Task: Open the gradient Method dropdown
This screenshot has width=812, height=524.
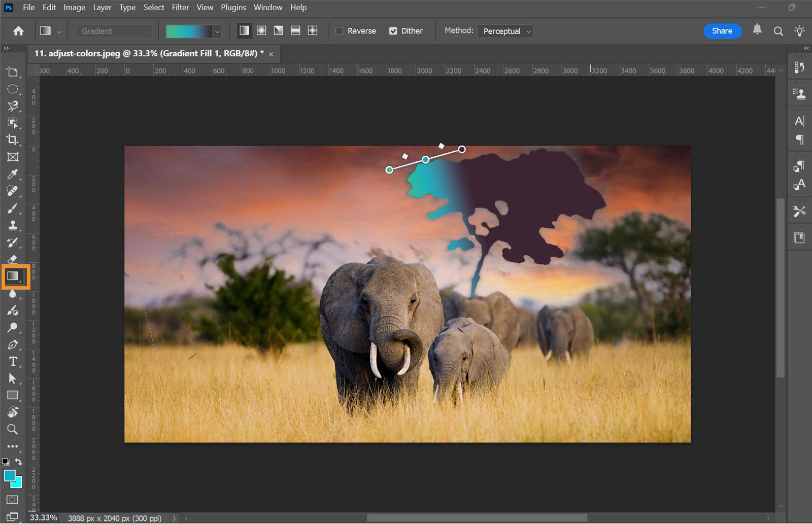Action: click(x=505, y=31)
